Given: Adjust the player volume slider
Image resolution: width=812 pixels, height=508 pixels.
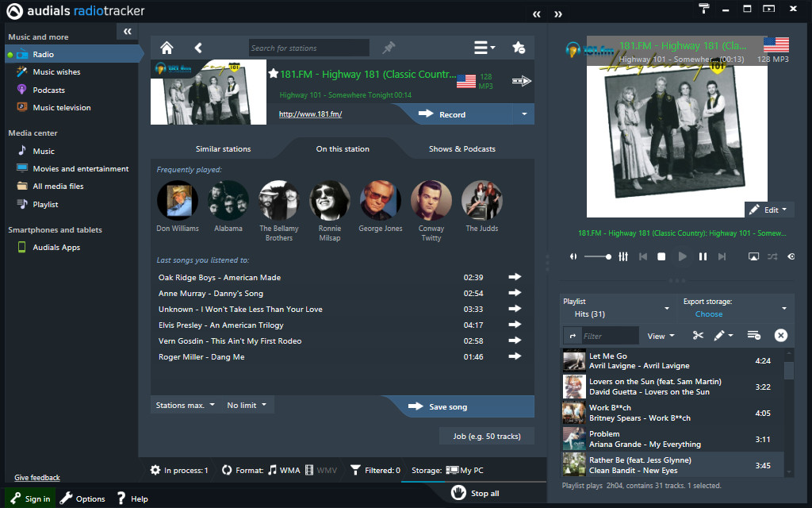Looking at the screenshot, I should (x=598, y=256).
